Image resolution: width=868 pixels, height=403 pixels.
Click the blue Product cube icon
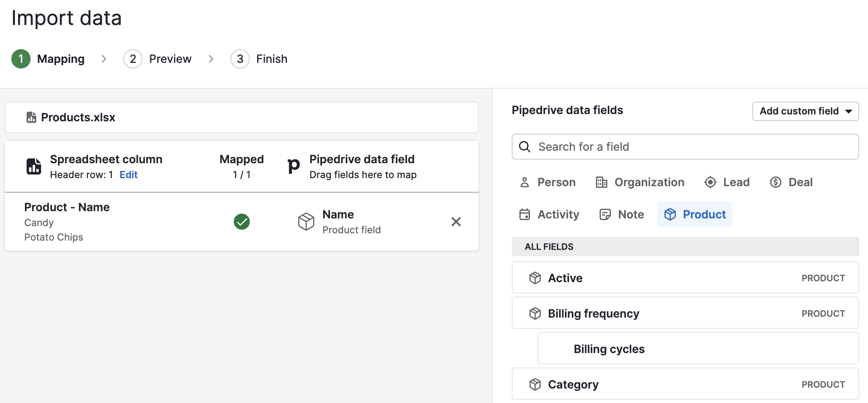click(670, 214)
